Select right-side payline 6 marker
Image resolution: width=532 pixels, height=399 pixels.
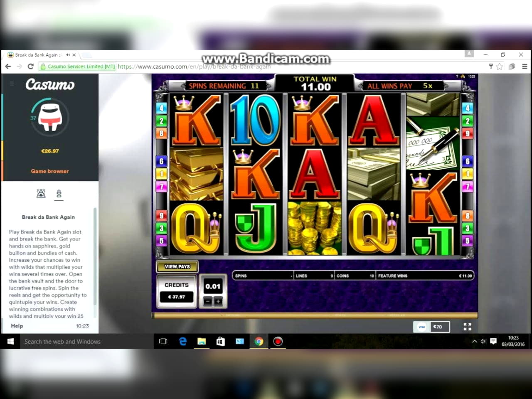468,161
